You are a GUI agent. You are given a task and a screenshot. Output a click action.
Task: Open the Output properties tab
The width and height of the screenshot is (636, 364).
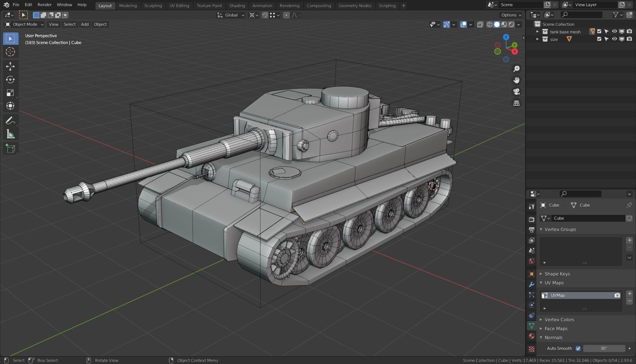pos(532,230)
